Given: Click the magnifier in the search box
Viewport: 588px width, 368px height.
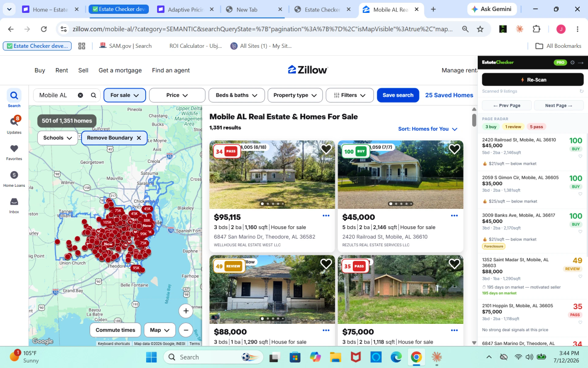Looking at the screenshot, I should coord(93,95).
